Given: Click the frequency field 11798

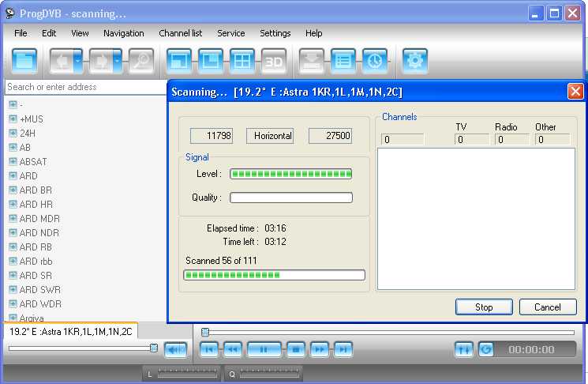Looking at the screenshot, I should click(212, 136).
